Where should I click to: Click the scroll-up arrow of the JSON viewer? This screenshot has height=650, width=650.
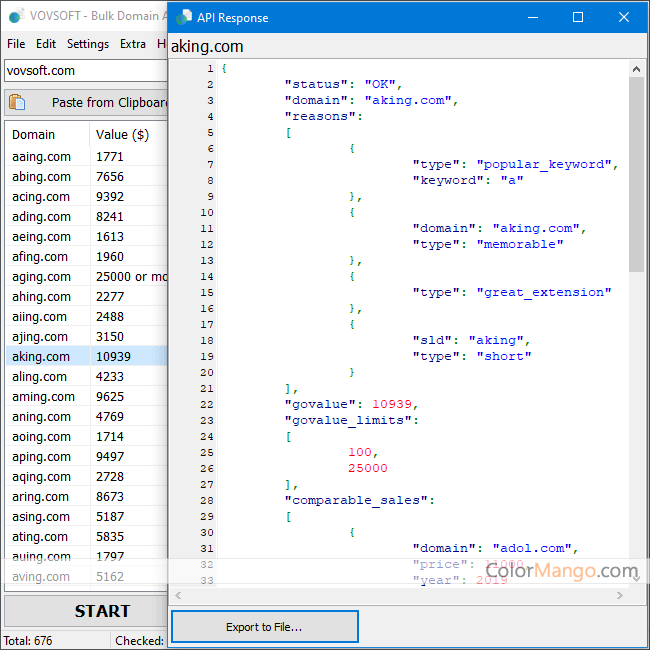click(636, 67)
